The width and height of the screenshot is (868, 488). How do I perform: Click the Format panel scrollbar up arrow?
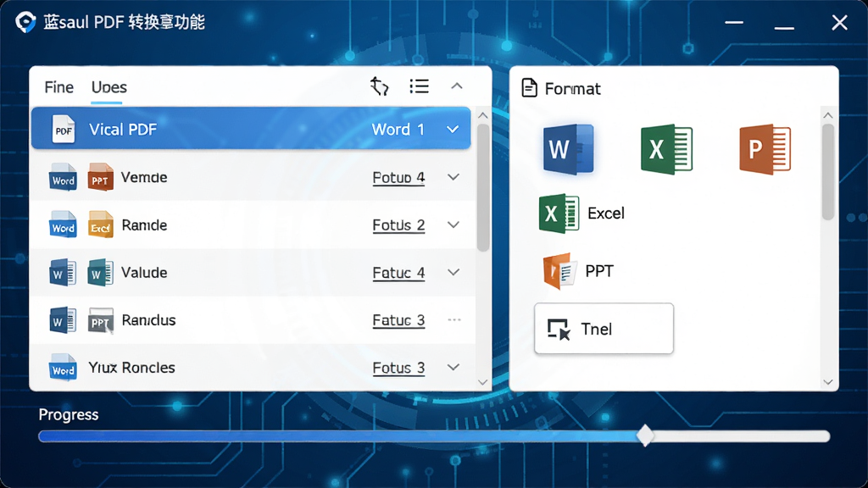[x=828, y=115]
